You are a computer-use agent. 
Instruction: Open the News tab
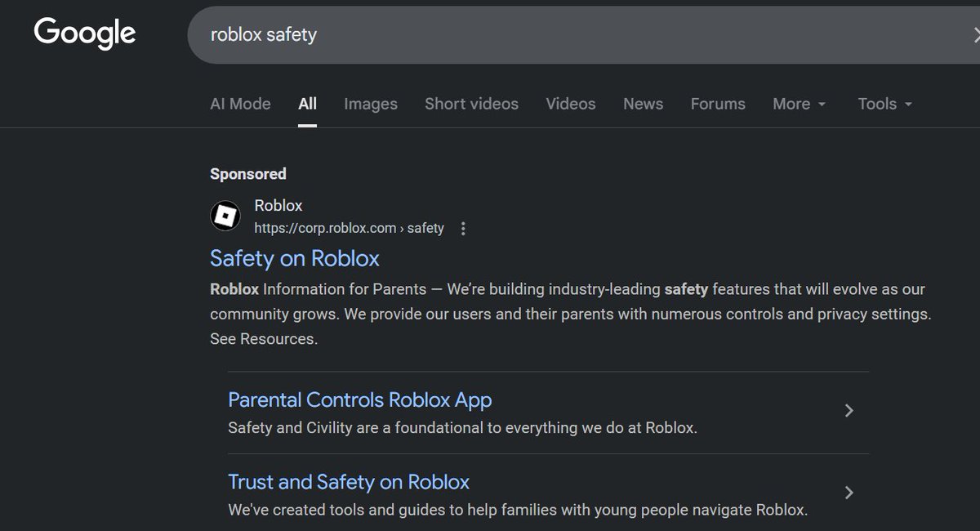pos(643,104)
